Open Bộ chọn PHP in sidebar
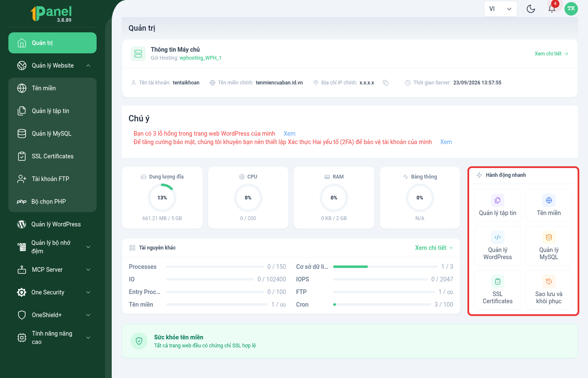The image size is (588, 378). 52,202
